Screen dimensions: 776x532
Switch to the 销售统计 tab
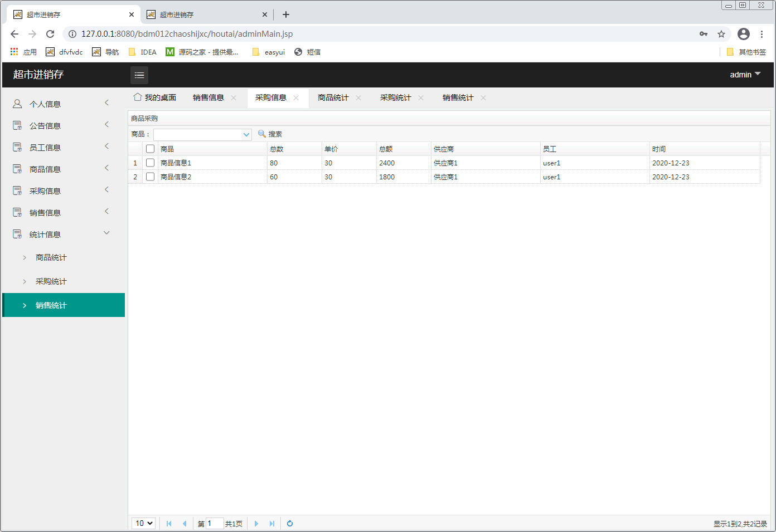tap(458, 97)
